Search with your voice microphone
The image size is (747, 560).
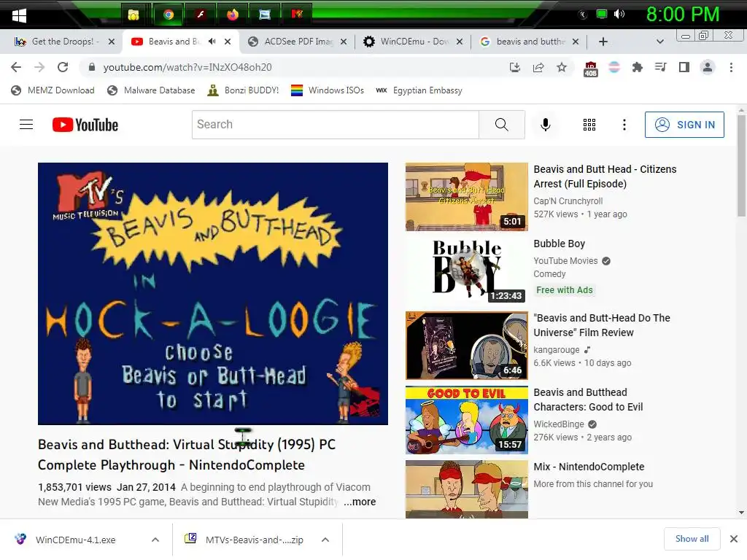tap(546, 125)
